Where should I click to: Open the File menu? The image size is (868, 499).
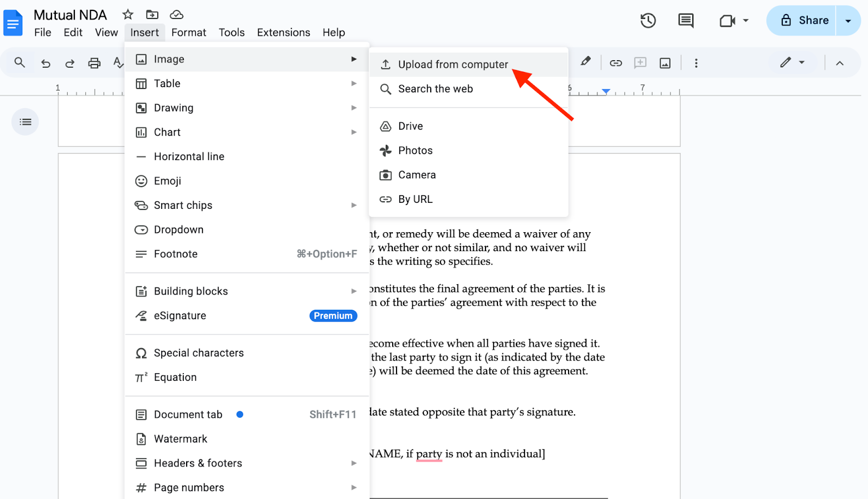tap(42, 33)
